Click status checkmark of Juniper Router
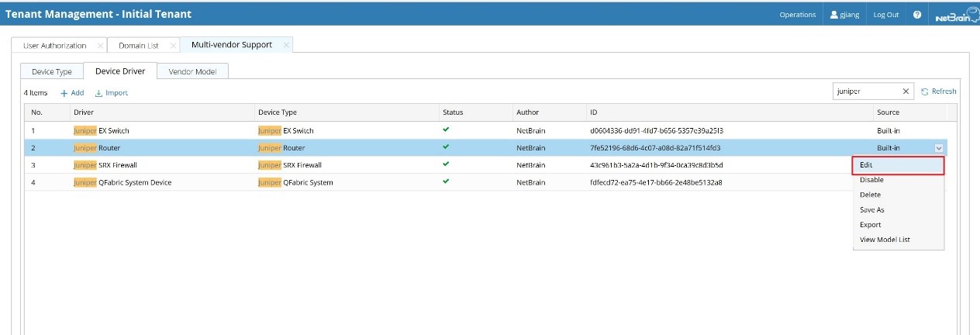The image size is (980, 335). (446, 147)
